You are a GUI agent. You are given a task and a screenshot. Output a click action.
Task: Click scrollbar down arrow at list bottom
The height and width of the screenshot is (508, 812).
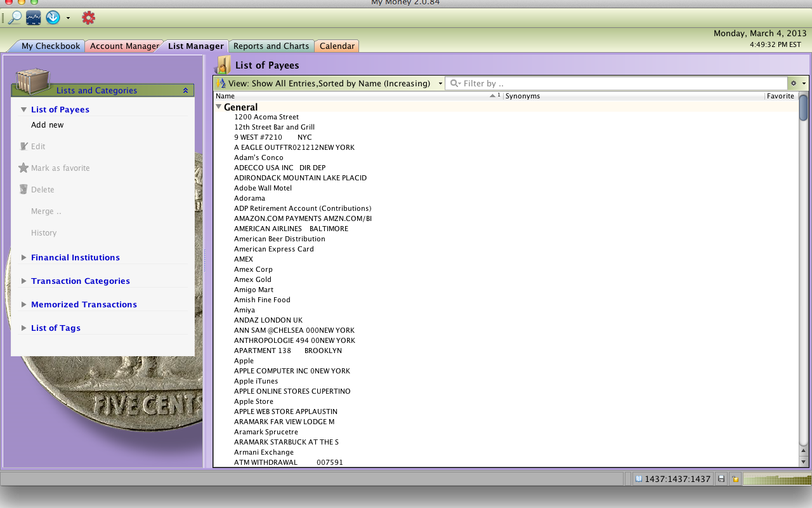pyautogui.click(x=804, y=462)
